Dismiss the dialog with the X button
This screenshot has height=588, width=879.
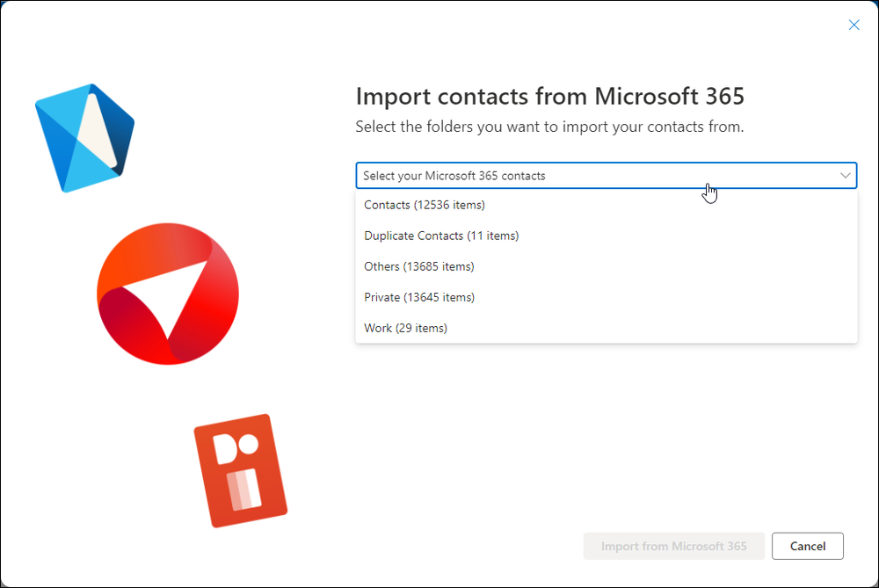(854, 25)
